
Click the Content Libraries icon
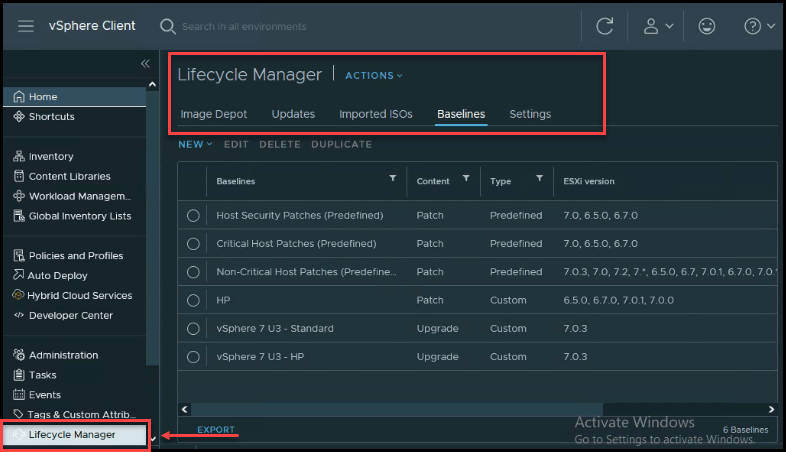coord(19,176)
